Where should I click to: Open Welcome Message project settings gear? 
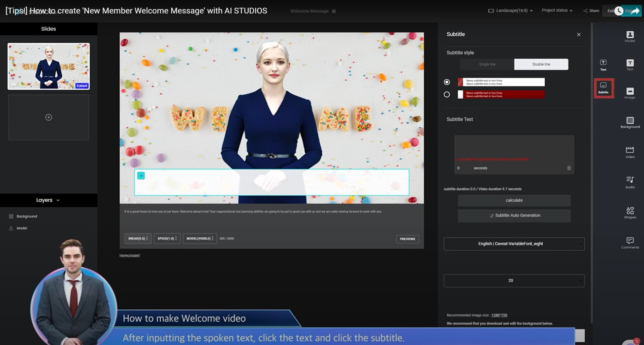(334, 11)
